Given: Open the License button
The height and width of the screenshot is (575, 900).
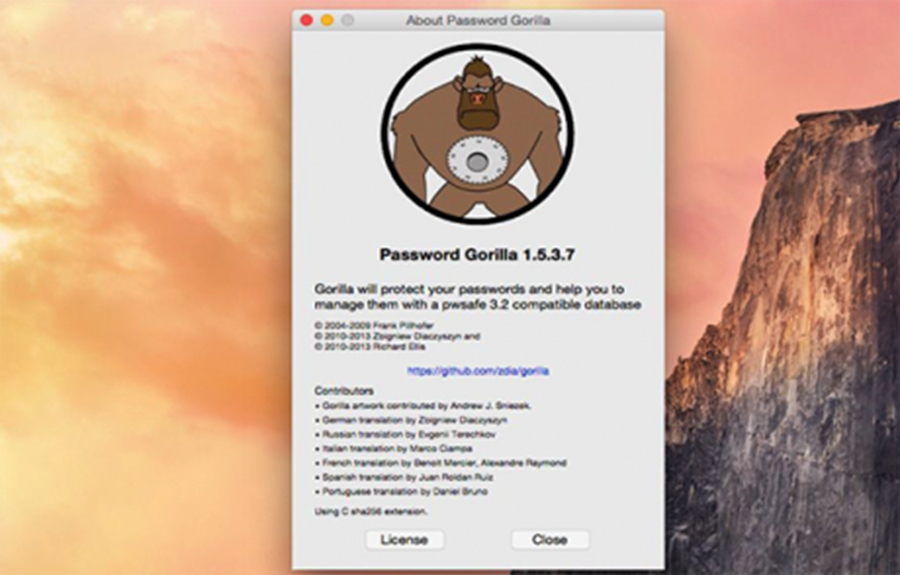Looking at the screenshot, I should 405,539.
